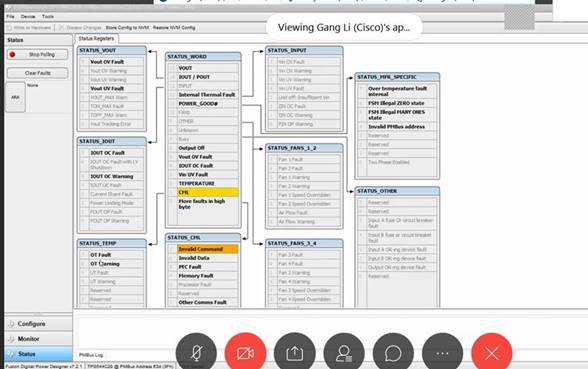This screenshot has height=369, width=588.
Task: Click Over temperature fault internal row
Action: 398,92
